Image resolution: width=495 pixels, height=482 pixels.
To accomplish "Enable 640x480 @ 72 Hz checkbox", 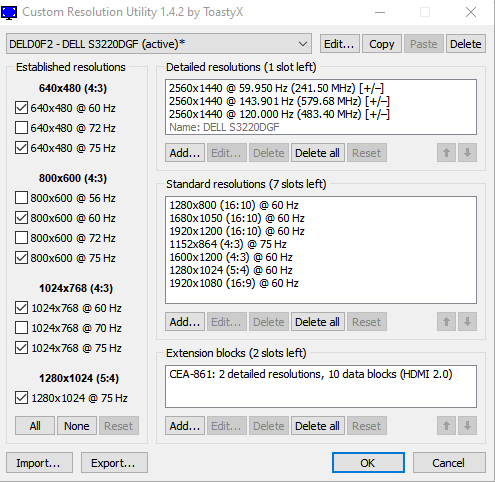I will click(21, 128).
